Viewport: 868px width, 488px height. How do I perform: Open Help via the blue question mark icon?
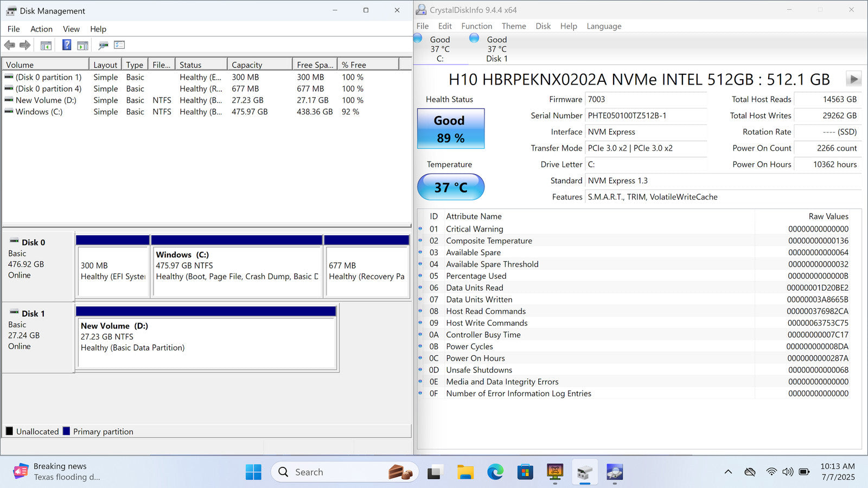point(67,45)
